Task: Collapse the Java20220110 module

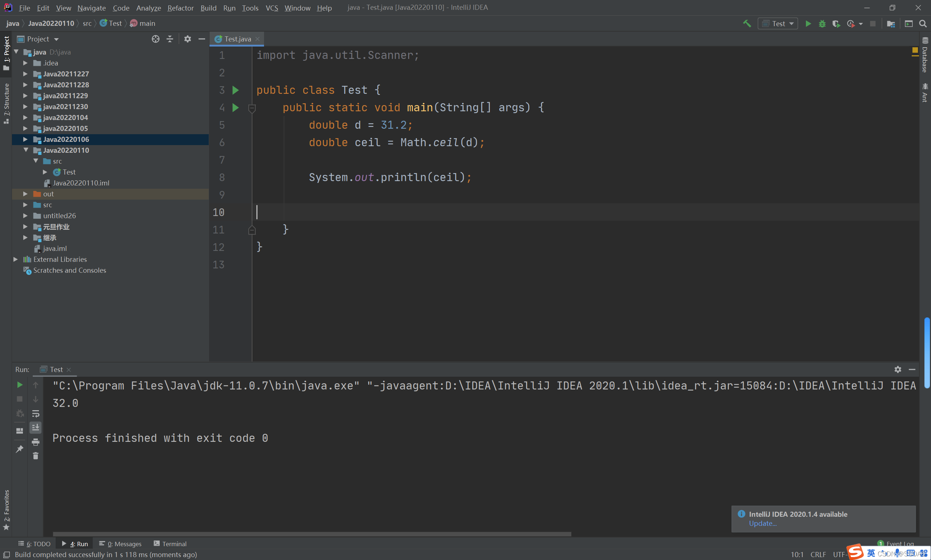Action: coord(26,150)
